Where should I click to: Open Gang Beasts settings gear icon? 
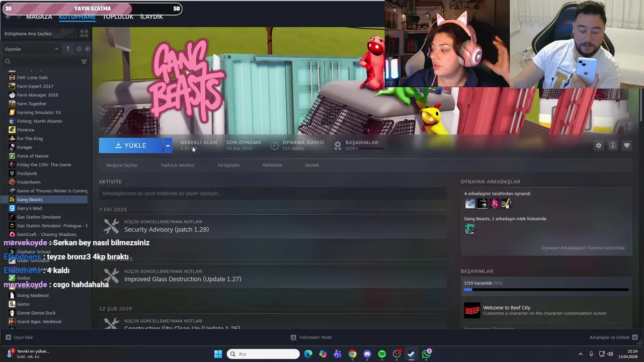click(x=599, y=145)
